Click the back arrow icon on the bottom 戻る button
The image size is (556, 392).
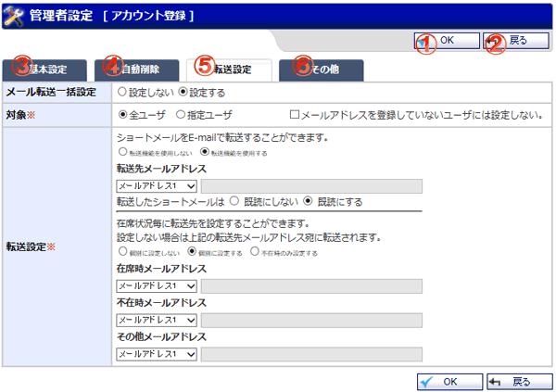495,382
